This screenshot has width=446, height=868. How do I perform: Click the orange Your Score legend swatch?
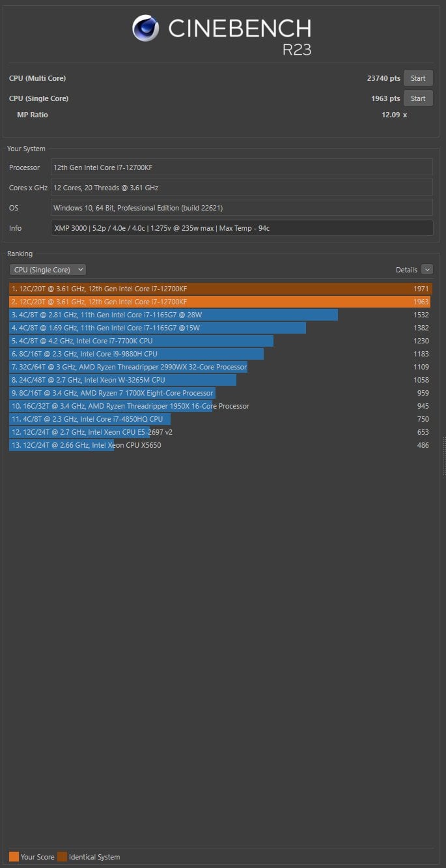tap(14, 857)
